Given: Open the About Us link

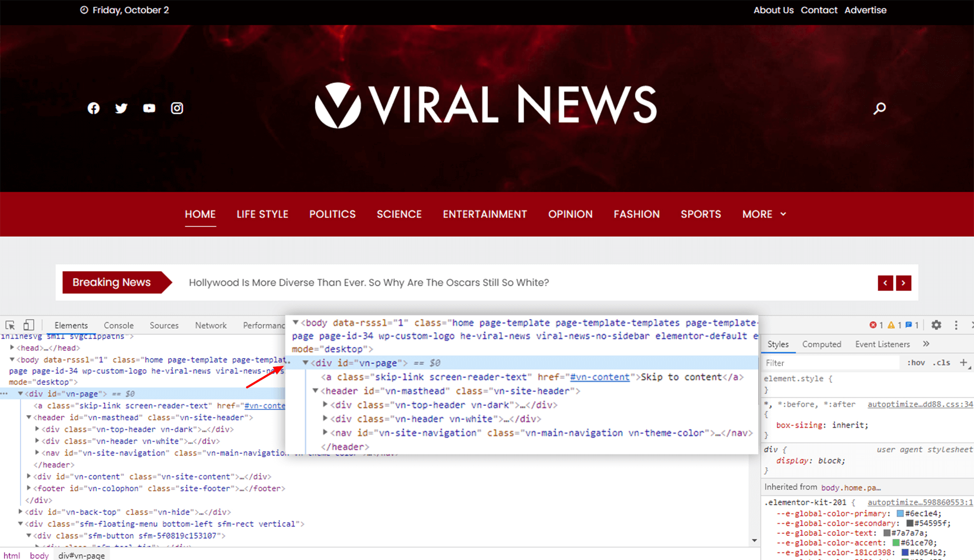Looking at the screenshot, I should [x=773, y=10].
